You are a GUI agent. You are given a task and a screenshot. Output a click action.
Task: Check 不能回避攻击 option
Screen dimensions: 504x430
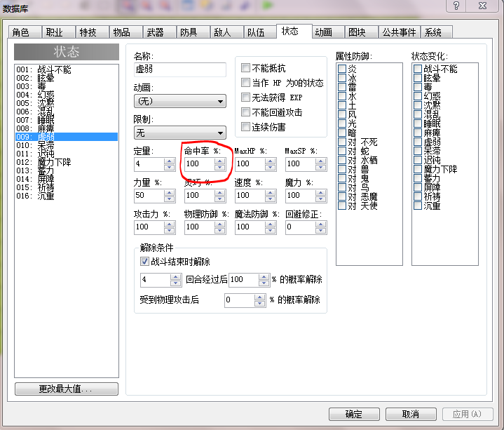[245, 112]
